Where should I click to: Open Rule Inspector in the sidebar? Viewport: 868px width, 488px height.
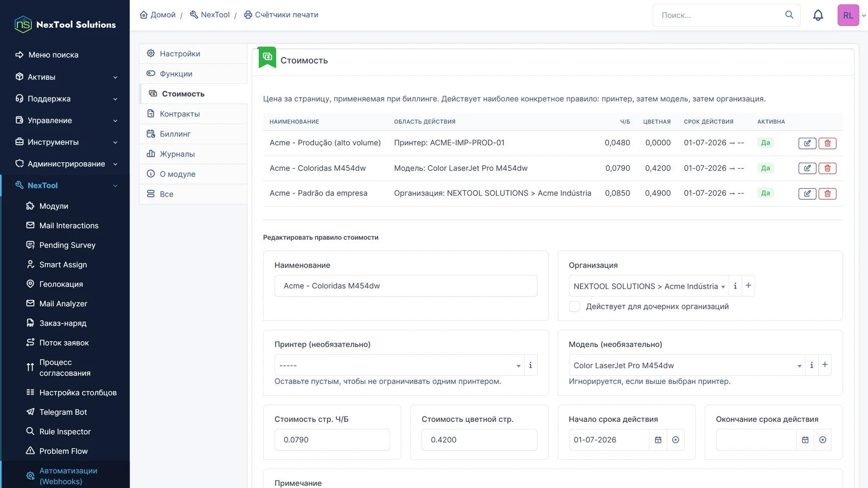coord(65,432)
